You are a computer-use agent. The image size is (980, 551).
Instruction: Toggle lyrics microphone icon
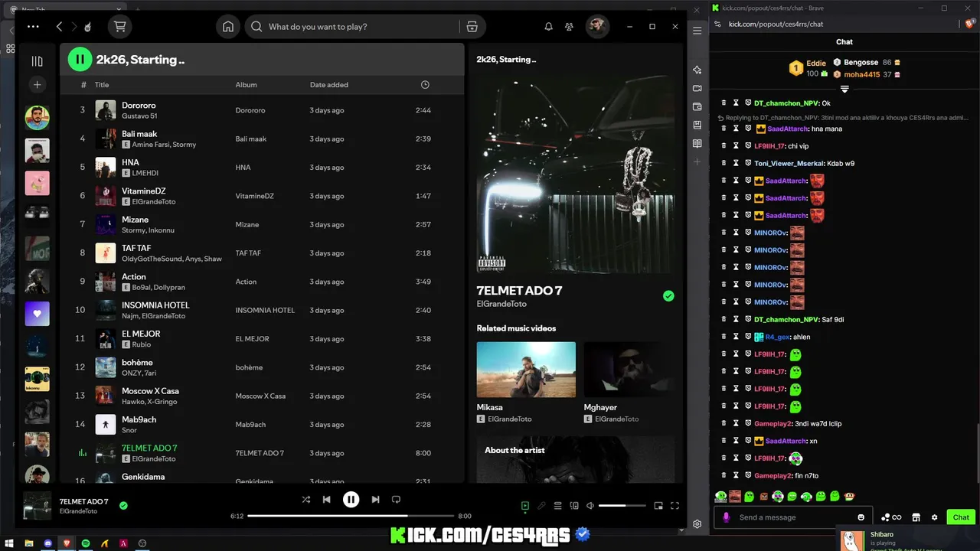point(541,506)
